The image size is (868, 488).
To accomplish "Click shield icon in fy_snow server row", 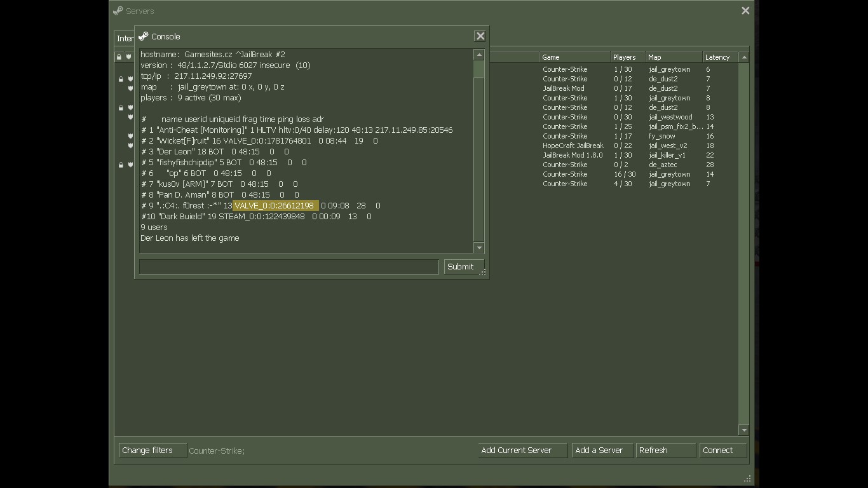I will (130, 136).
